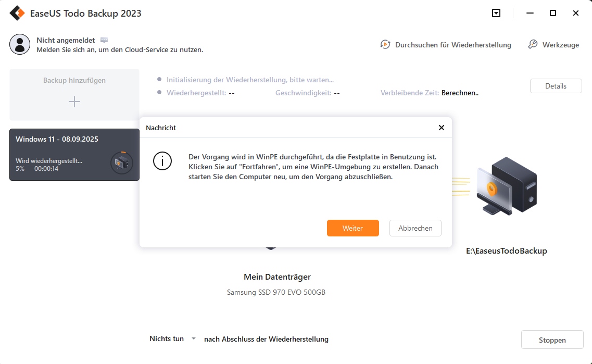
Task: Click 'nach Abschluss der Wiederherstellung' text
Action: click(266, 339)
